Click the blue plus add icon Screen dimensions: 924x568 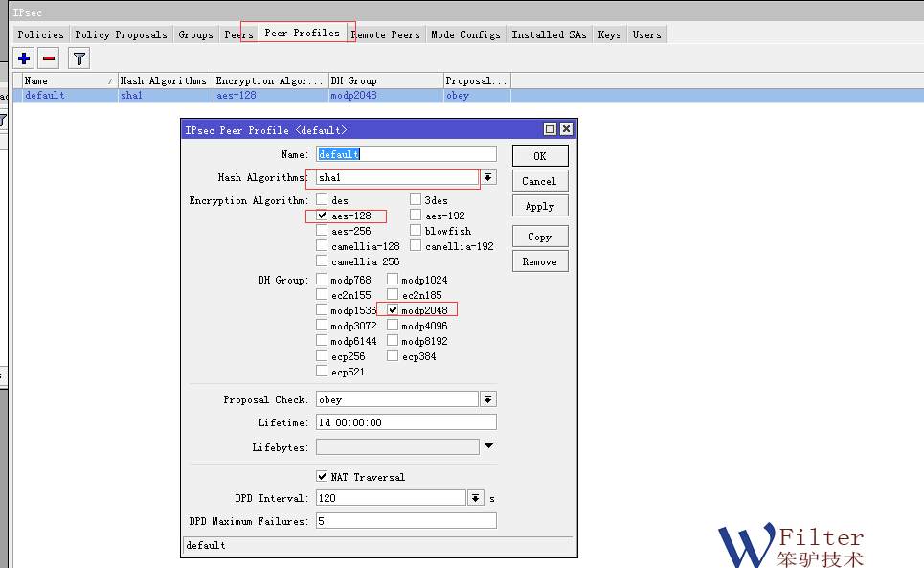(x=24, y=58)
